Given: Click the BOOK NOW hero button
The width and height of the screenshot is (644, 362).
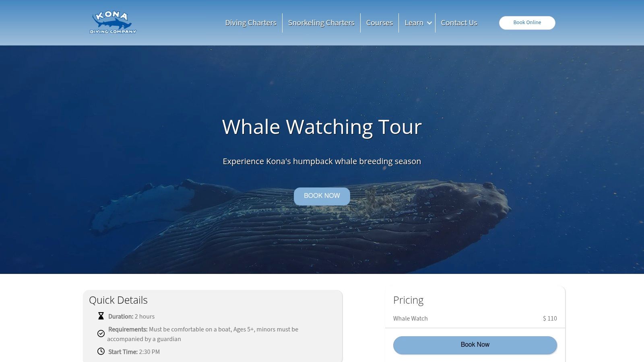Looking at the screenshot, I should tap(322, 196).
